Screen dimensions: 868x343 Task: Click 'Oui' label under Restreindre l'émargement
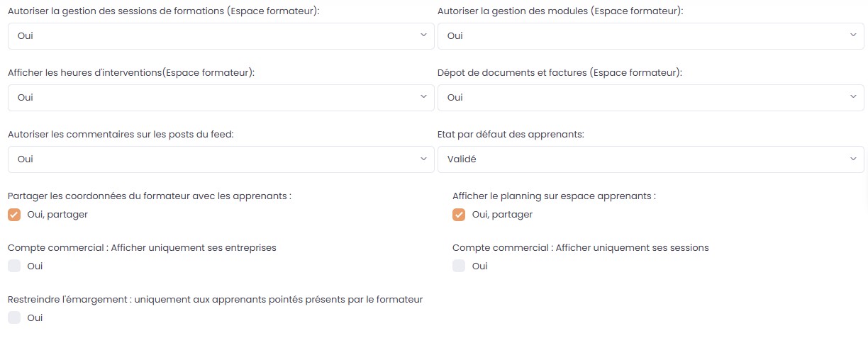(35, 318)
